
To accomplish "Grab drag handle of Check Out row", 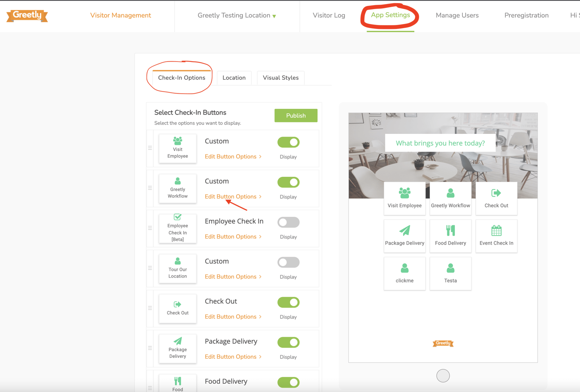I will [x=150, y=308].
